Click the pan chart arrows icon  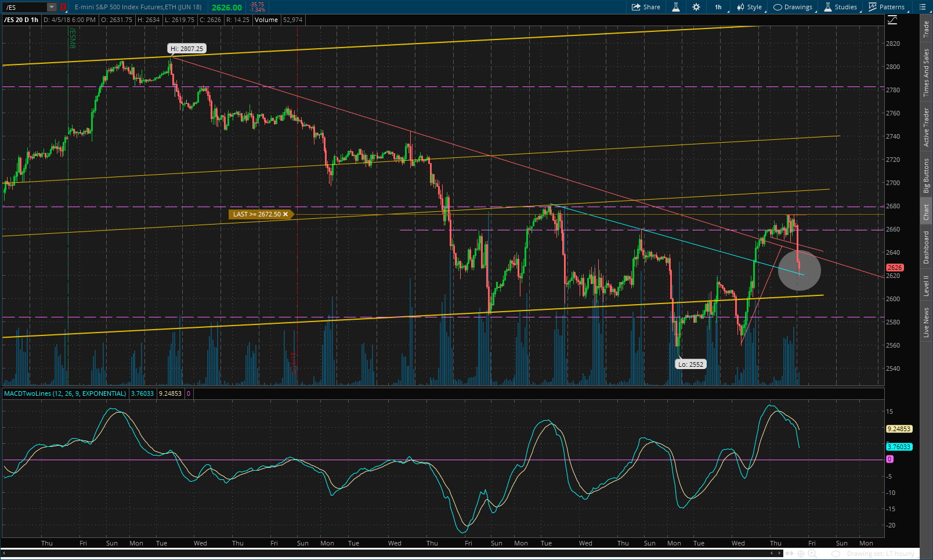click(x=789, y=554)
